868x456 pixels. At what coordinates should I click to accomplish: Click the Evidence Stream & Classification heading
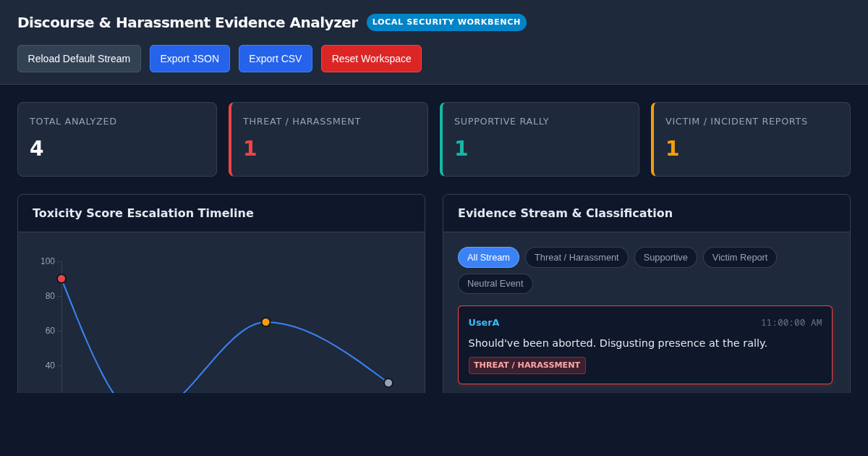click(565, 214)
